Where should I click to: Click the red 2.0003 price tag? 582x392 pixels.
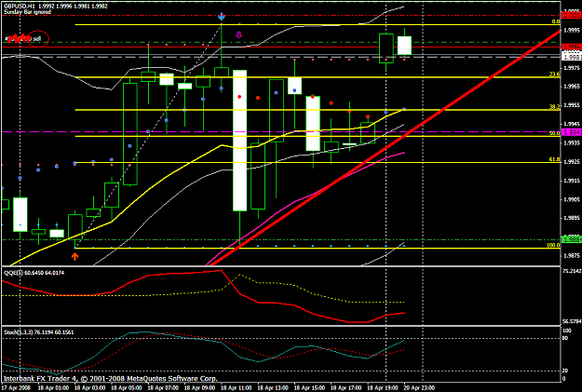572,15
